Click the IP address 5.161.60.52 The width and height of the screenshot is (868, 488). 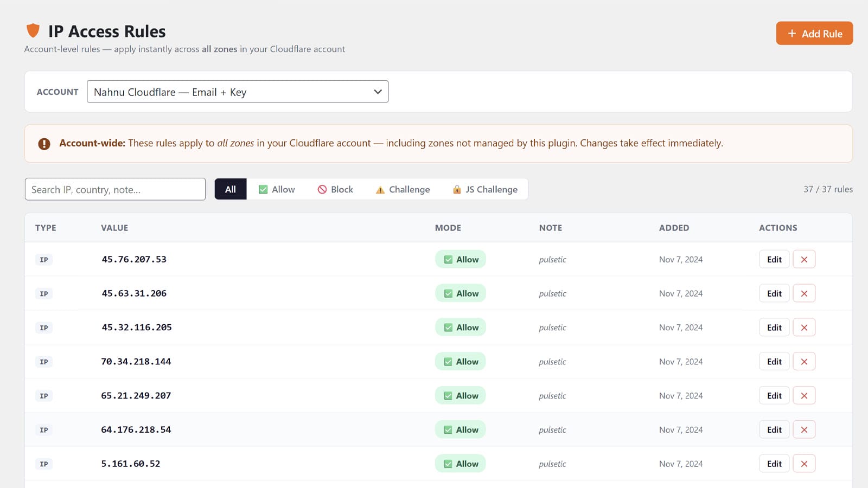[131, 464]
